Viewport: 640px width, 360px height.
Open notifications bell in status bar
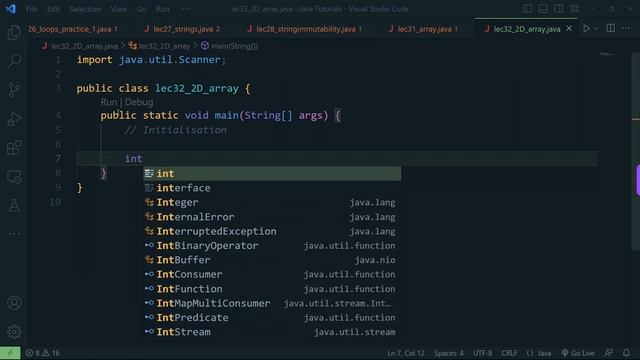(626, 353)
